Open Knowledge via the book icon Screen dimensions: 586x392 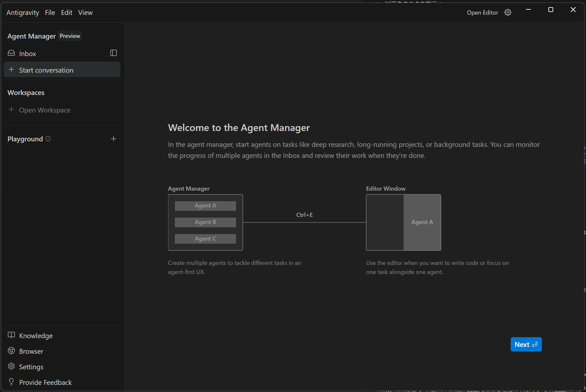click(11, 335)
